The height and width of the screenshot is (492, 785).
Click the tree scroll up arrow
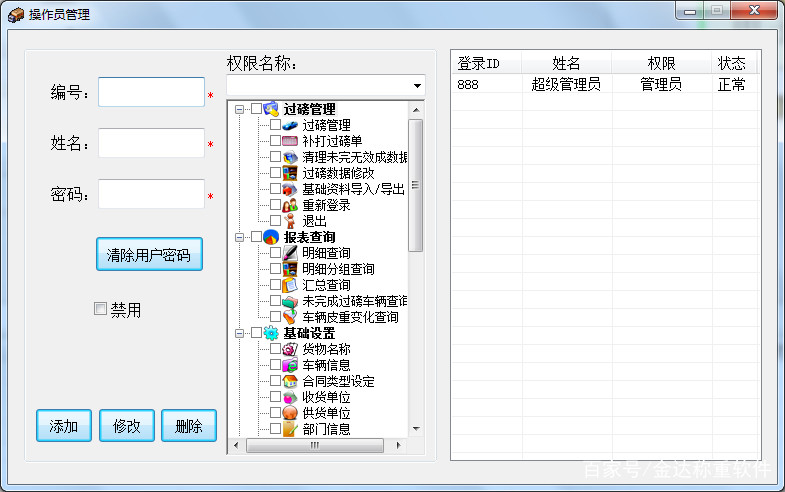click(416, 110)
